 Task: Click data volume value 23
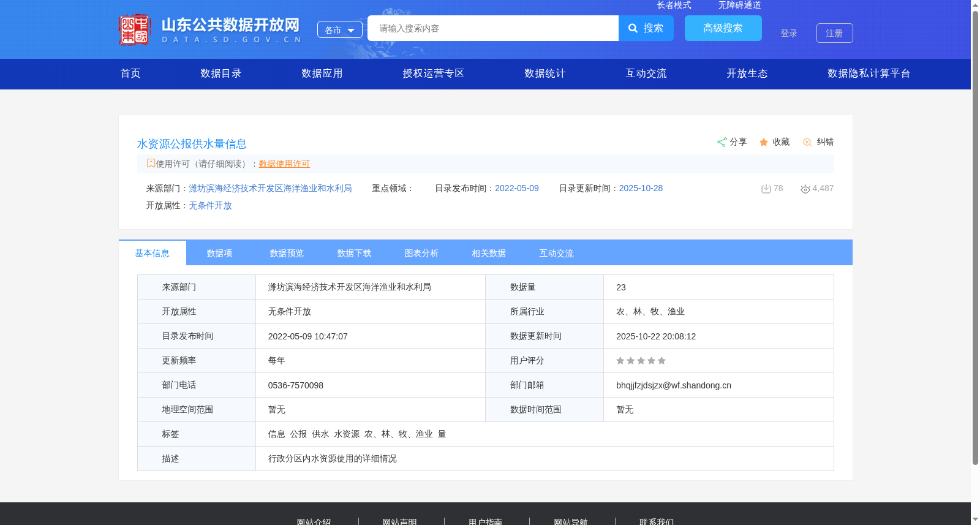pyautogui.click(x=621, y=287)
